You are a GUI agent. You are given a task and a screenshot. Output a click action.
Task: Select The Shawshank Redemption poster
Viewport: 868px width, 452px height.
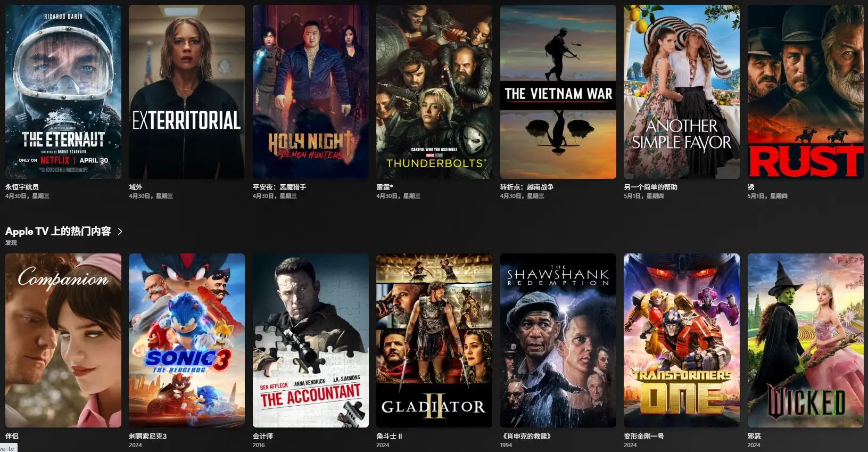click(x=558, y=340)
